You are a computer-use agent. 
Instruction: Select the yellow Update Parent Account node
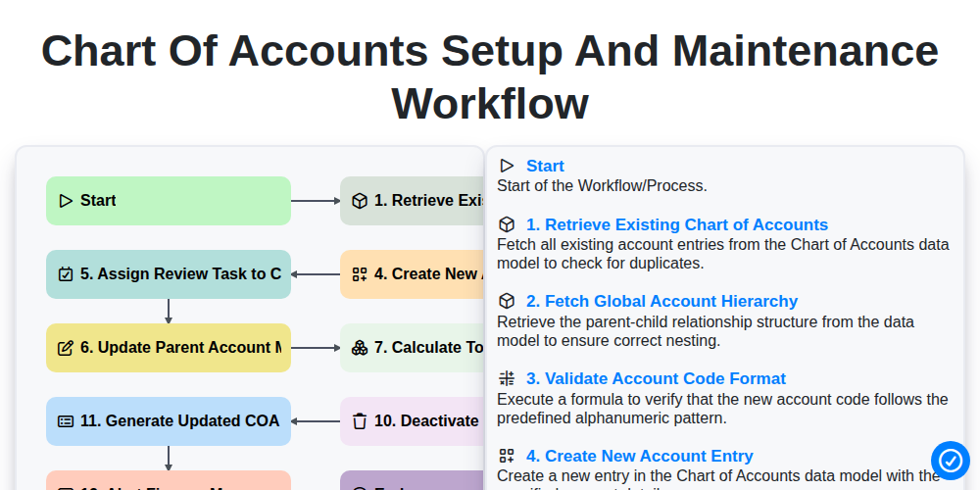[169, 348]
